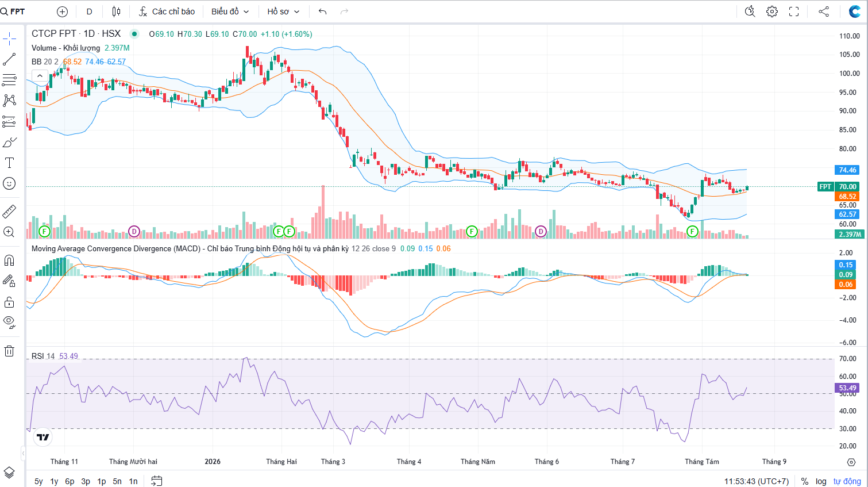Undo the last chart action

point(322,11)
